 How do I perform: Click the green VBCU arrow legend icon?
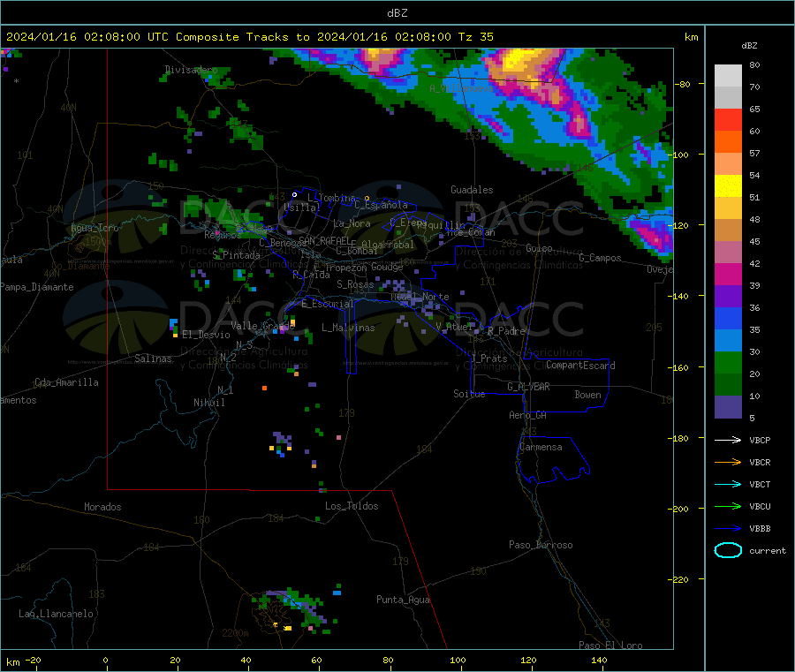click(x=728, y=506)
